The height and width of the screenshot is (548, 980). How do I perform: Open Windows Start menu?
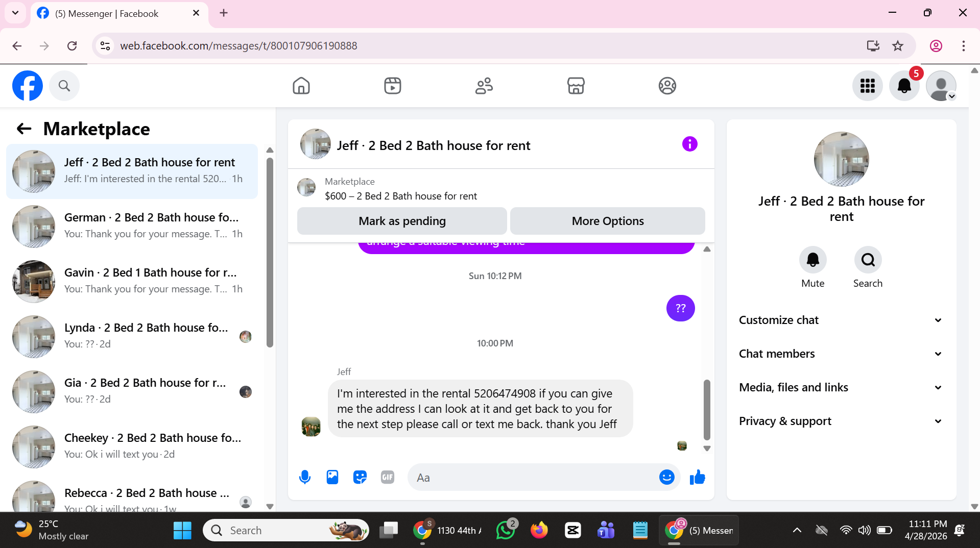point(182,531)
